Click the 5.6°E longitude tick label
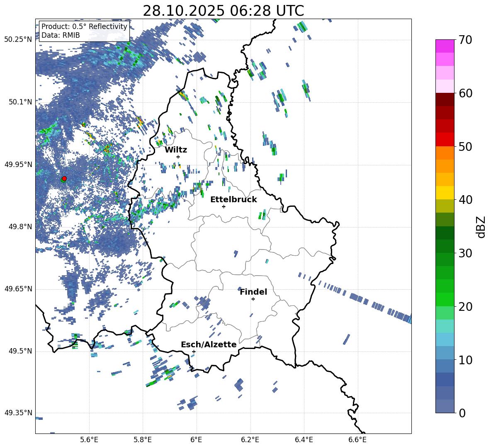Viewport: 491px width, 448px height. [x=89, y=439]
